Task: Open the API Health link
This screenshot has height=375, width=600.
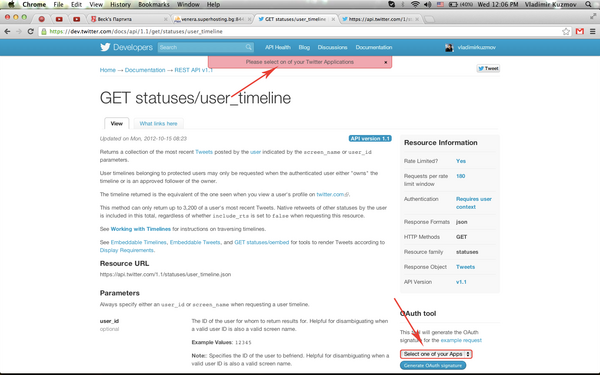Action: 278,47
